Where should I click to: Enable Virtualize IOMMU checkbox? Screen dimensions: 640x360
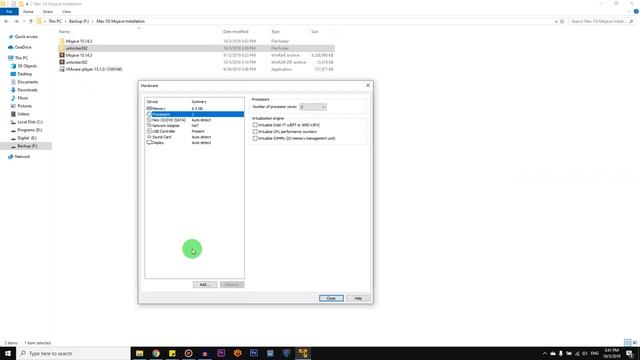pos(255,138)
